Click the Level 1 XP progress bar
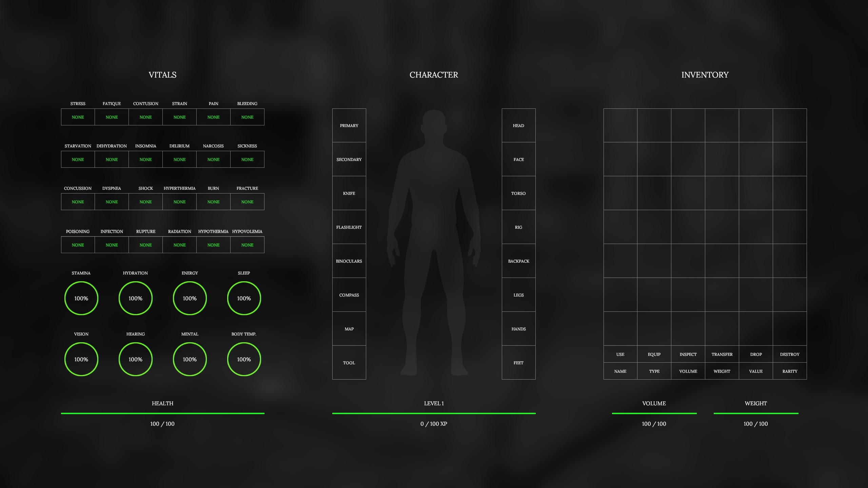868x488 pixels. (x=434, y=413)
